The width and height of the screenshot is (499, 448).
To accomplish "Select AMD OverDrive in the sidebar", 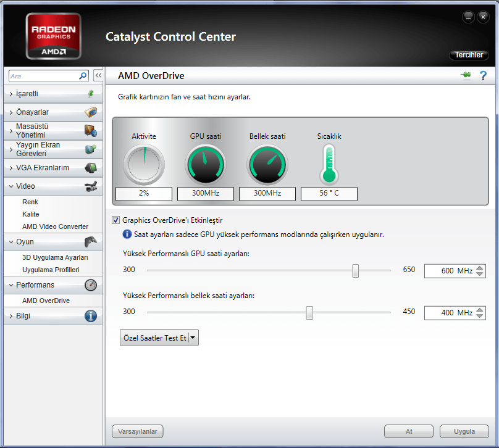I will tap(46, 301).
